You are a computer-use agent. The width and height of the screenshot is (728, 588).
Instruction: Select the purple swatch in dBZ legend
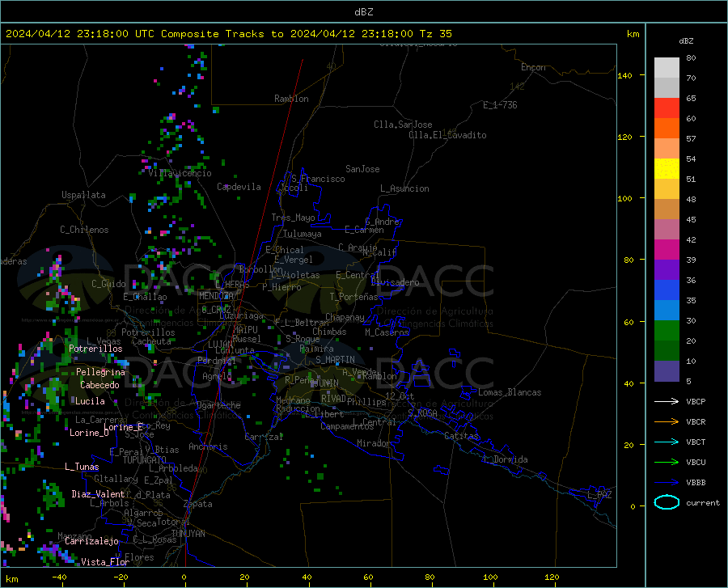point(667,270)
